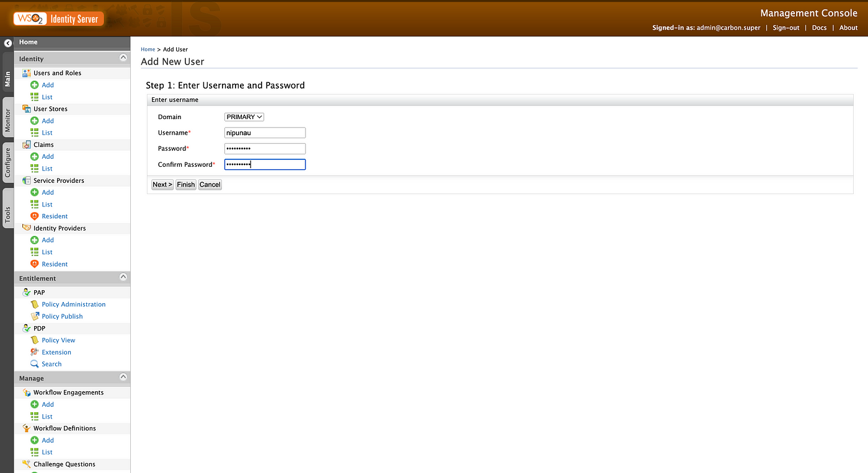Click the Identity Providers handshake icon
Screen dimensions: 868x473
point(27,228)
